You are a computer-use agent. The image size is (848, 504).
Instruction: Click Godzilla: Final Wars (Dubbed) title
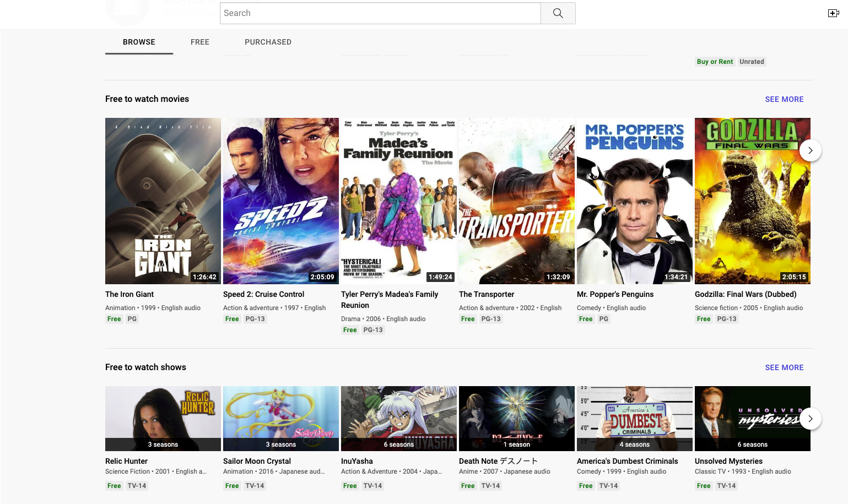[746, 294]
